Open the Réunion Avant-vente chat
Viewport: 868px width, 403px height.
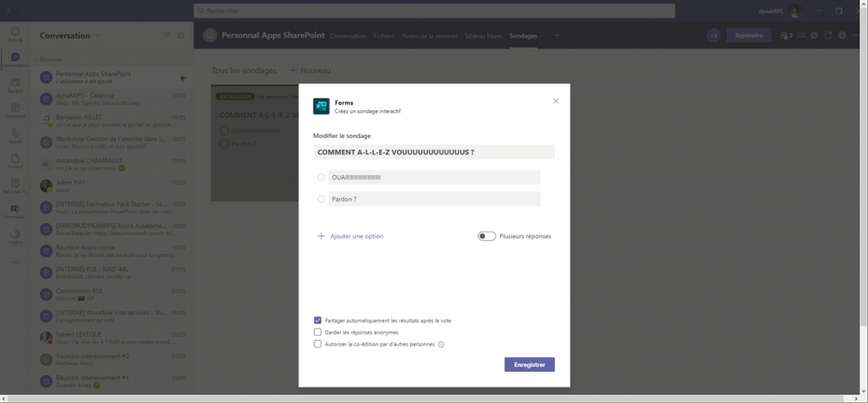113,250
